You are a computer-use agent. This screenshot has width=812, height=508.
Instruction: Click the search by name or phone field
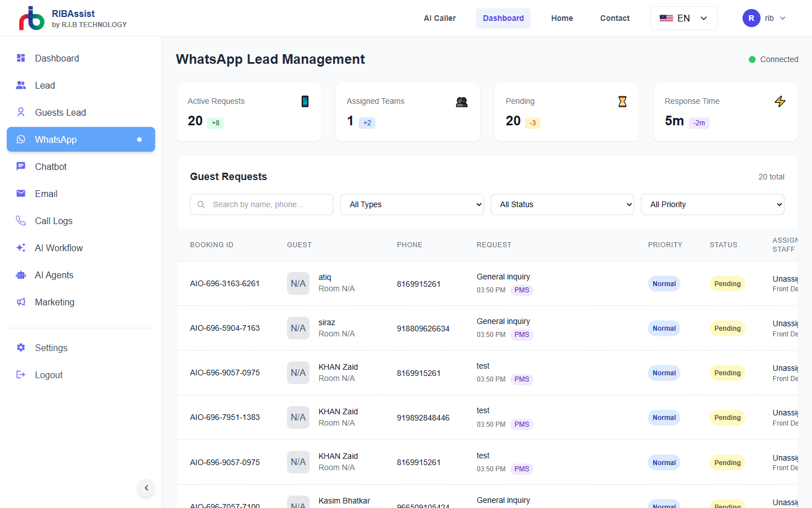[x=261, y=204]
